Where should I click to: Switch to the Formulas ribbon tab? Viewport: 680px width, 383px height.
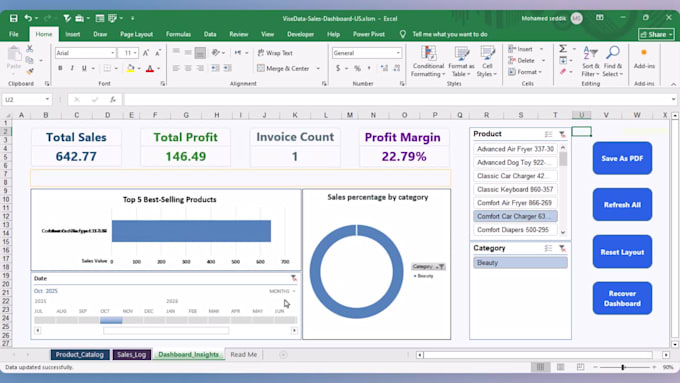tap(178, 34)
